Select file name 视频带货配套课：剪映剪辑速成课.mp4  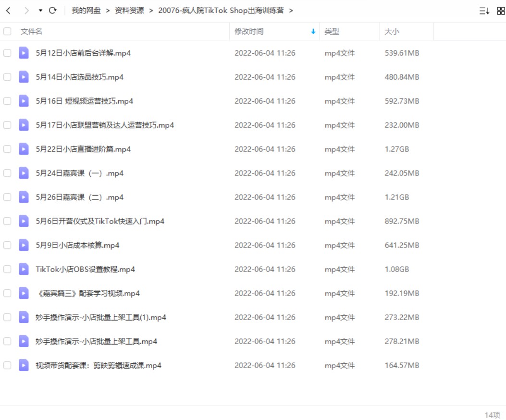(x=99, y=365)
